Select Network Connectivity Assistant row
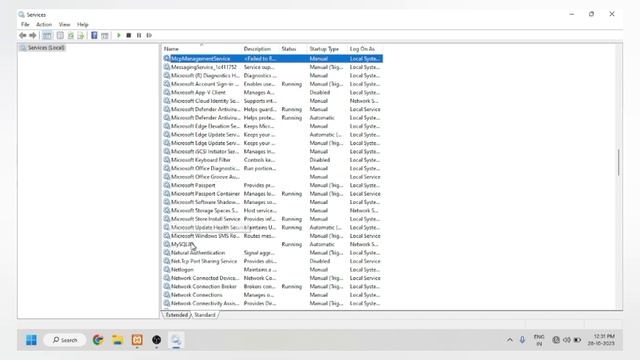This screenshot has width=640, height=360. point(272,303)
